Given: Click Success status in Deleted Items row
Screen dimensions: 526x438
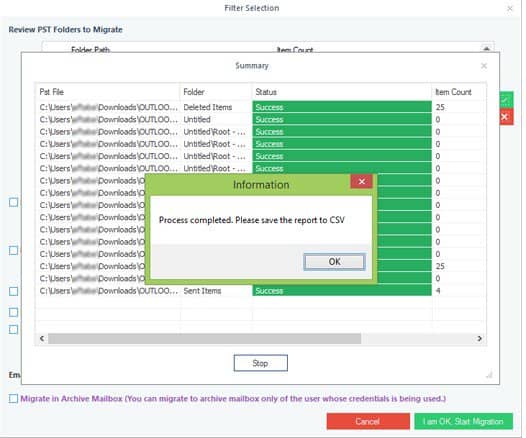Looking at the screenshot, I should click(x=342, y=107).
